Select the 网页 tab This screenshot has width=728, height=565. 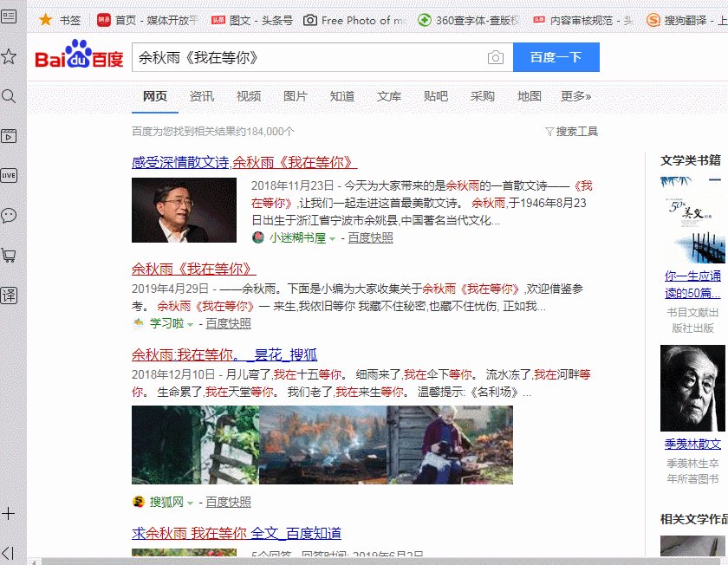(154, 96)
